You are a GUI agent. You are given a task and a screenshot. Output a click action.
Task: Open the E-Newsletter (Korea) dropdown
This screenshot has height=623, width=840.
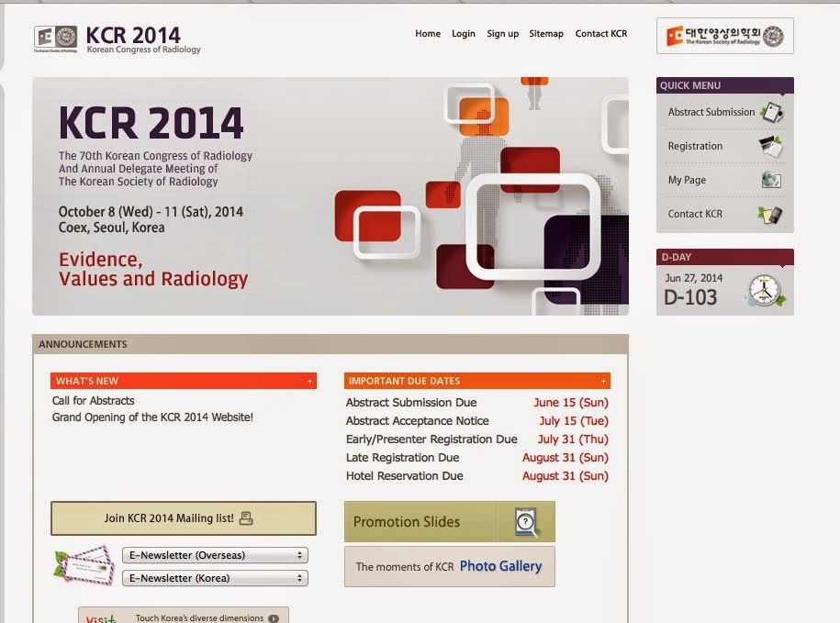point(215,578)
